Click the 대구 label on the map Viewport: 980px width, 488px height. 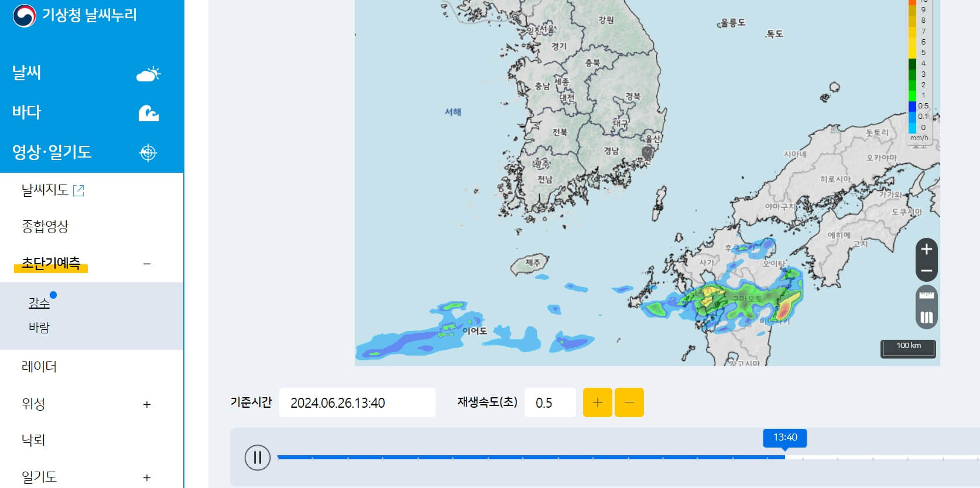[621, 124]
